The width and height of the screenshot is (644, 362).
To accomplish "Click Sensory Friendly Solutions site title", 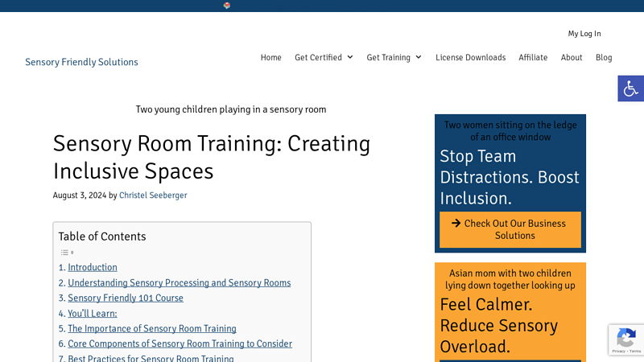I will [81, 62].
